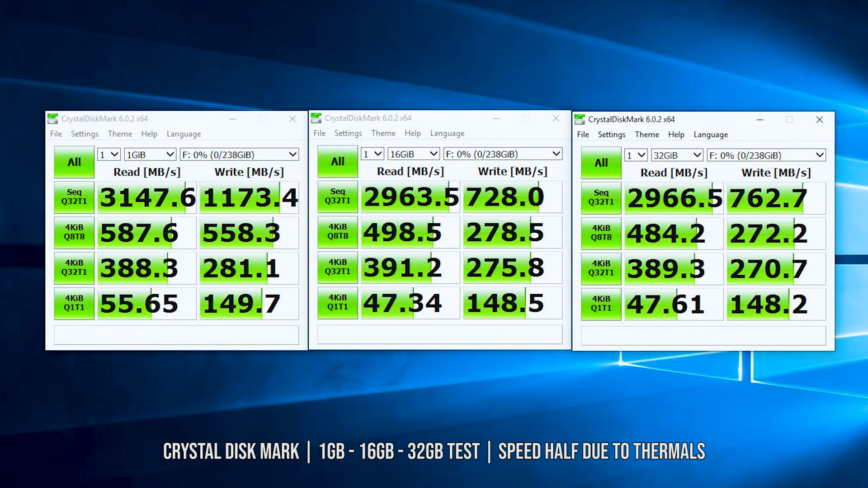Click the CrystalDiskMark app icon in 1GiB window

tap(53, 119)
